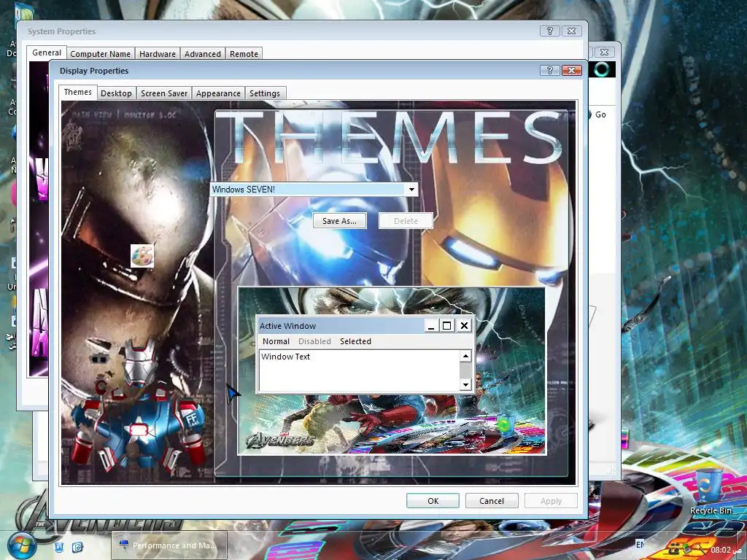
Task: Click the sample window's maximize button
Action: pos(447,326)
